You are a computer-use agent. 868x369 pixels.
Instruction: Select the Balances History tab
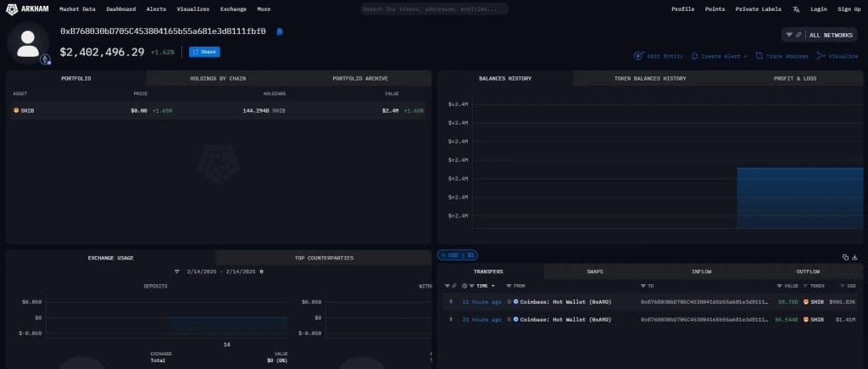[505, 78]
